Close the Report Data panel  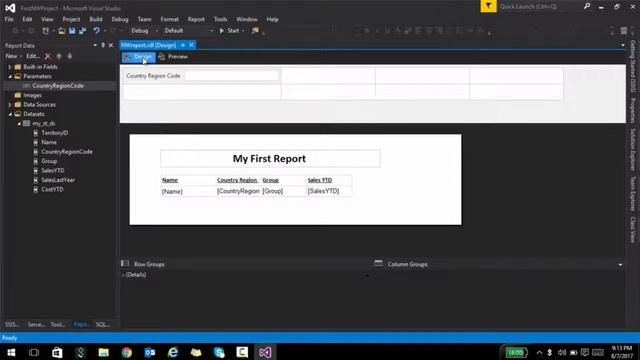[111, 45]
